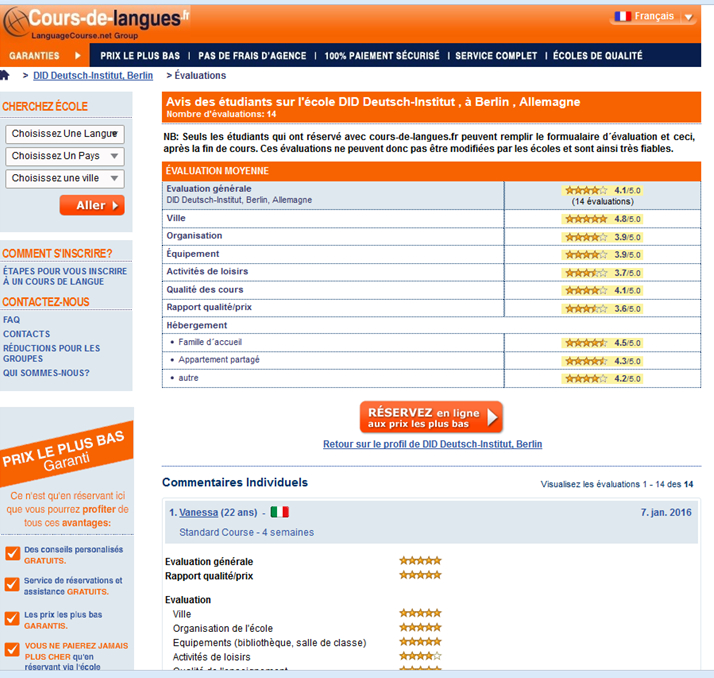
Task: Click Activités de loisirs 3.7/5.0 stars
Action: tap(586, 273)
